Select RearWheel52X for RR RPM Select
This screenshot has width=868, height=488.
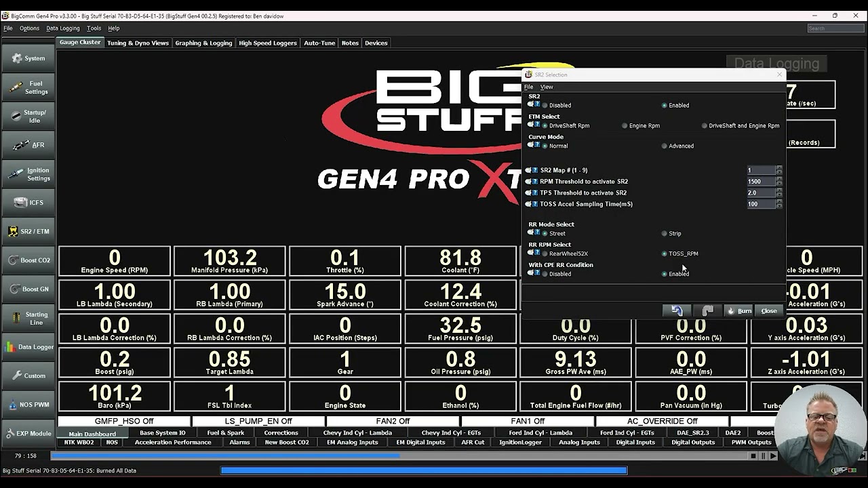pos(565,253)
